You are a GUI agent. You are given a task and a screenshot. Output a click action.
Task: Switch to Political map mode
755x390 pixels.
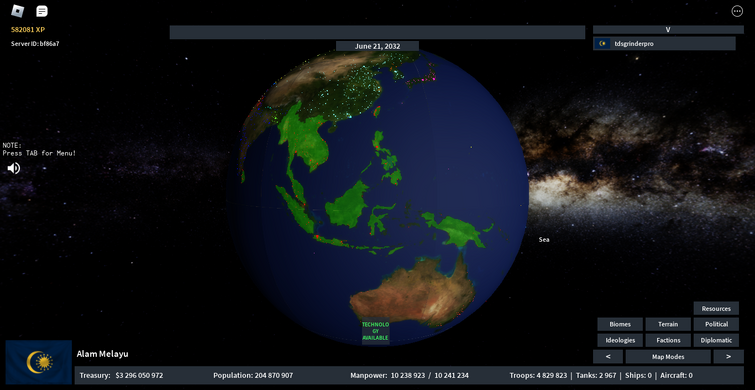pos(716,325)
